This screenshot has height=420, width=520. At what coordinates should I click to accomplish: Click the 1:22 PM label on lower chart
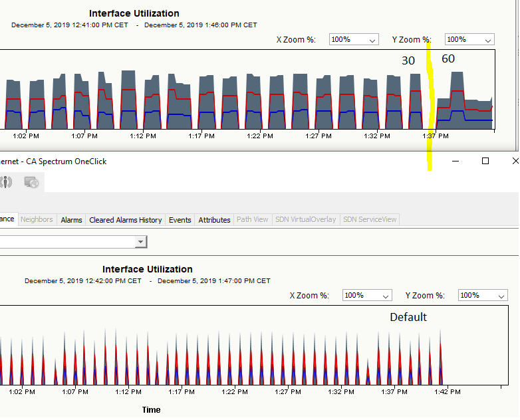235,392
